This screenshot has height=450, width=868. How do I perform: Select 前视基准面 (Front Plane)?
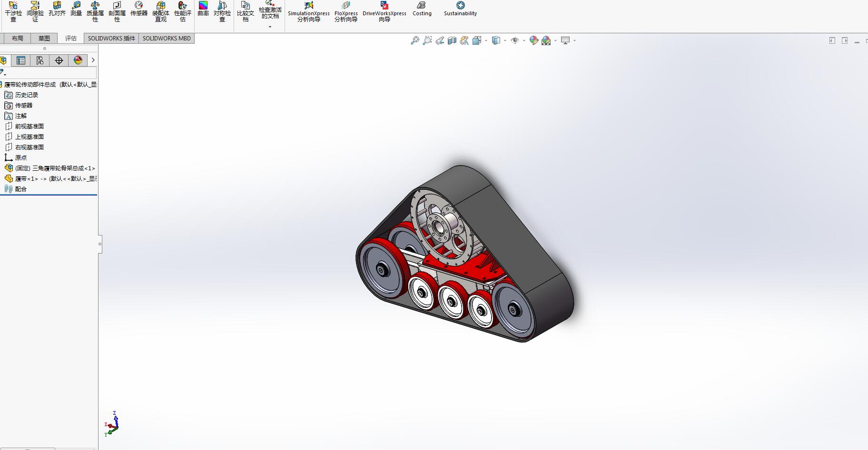(x=24, y=127)
